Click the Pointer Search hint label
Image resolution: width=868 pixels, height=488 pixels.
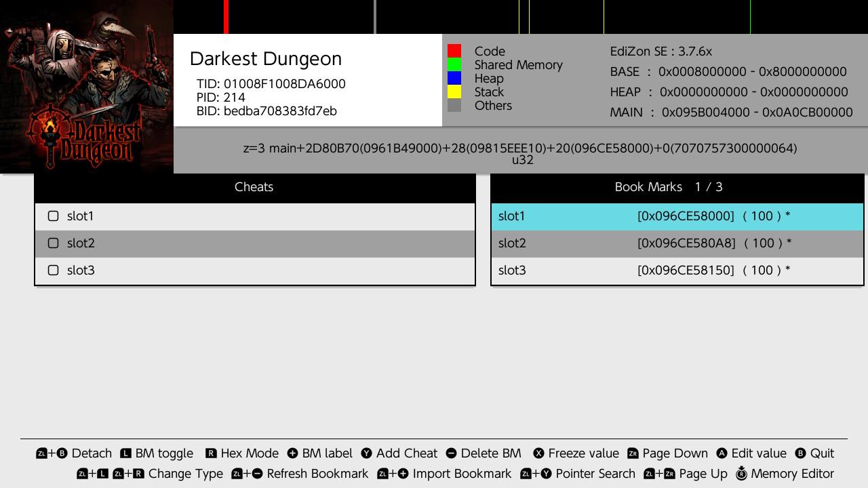click(595, 474)
